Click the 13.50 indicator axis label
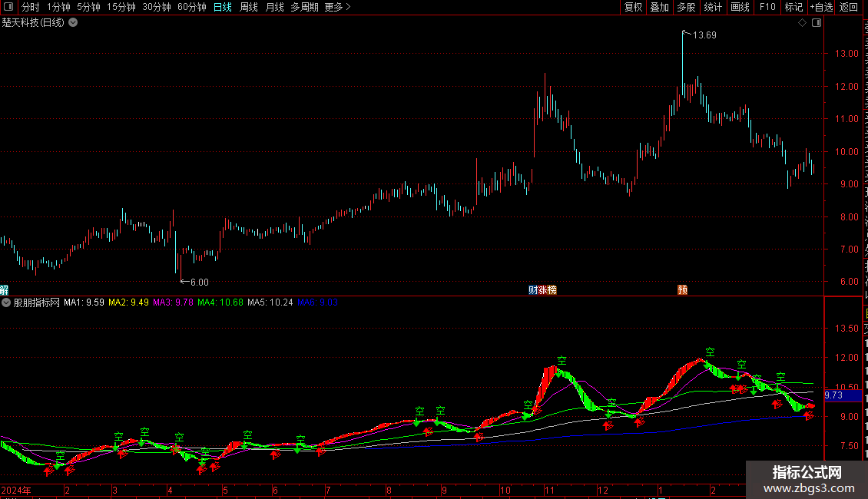 (846, 329)
